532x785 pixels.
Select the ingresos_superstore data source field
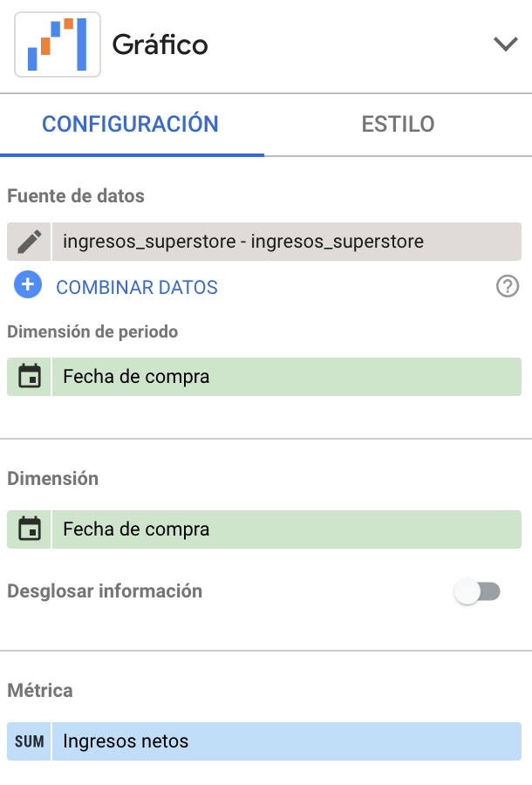point(286,242)
